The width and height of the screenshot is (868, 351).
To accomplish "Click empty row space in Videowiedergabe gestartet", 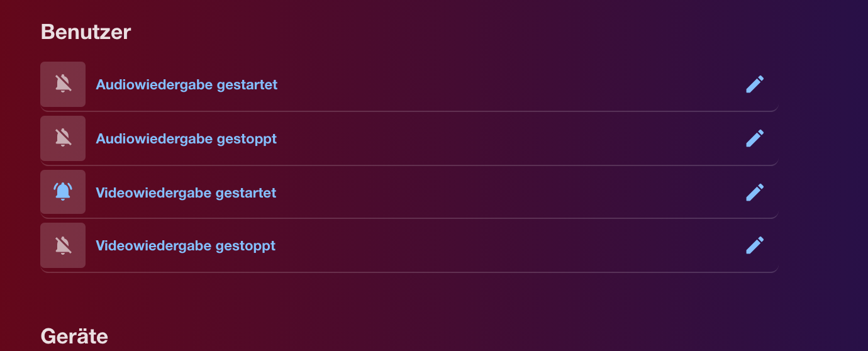I will tap(503, 192).
